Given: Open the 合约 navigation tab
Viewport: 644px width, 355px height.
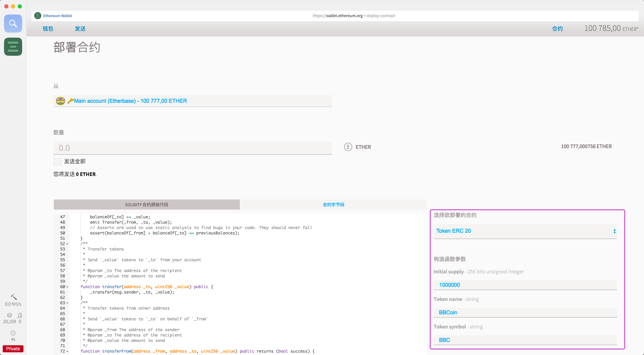Looking at the screenshot, I should coord(557,29).
